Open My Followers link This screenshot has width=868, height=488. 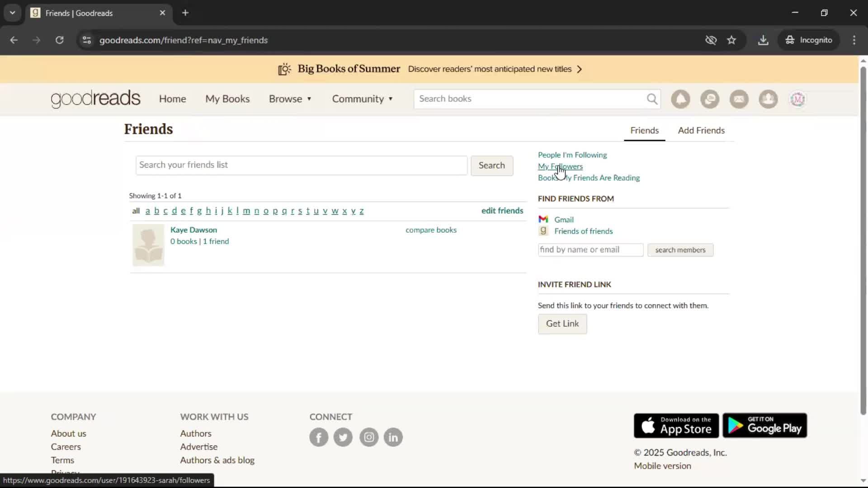click(560, 166)
